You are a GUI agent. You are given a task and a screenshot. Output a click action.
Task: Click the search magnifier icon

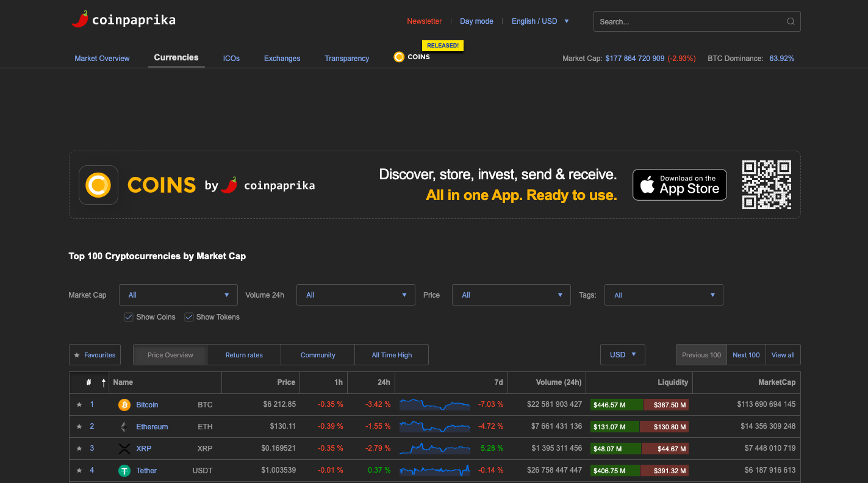pyautogui.click(x=791, y=21)
